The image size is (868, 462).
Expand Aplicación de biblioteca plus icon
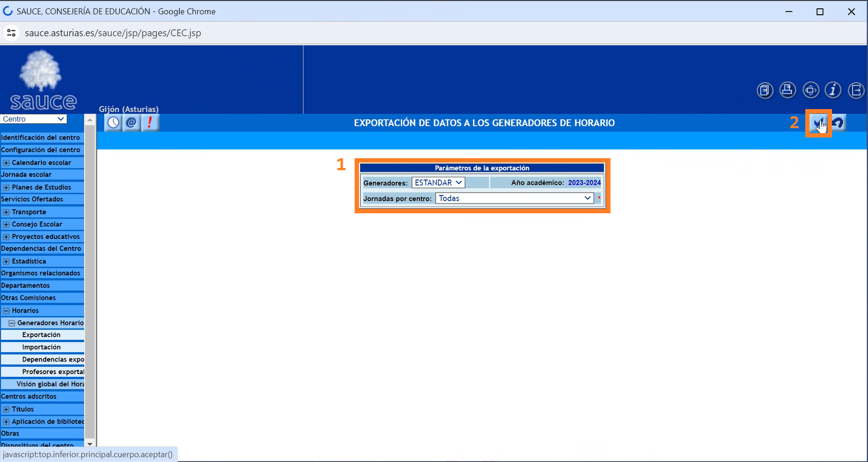tap(6, 422)
